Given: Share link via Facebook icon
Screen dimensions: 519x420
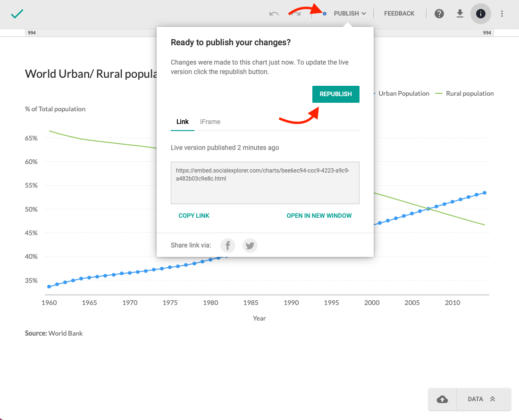Looking at the screenshot, I should 228,245.
